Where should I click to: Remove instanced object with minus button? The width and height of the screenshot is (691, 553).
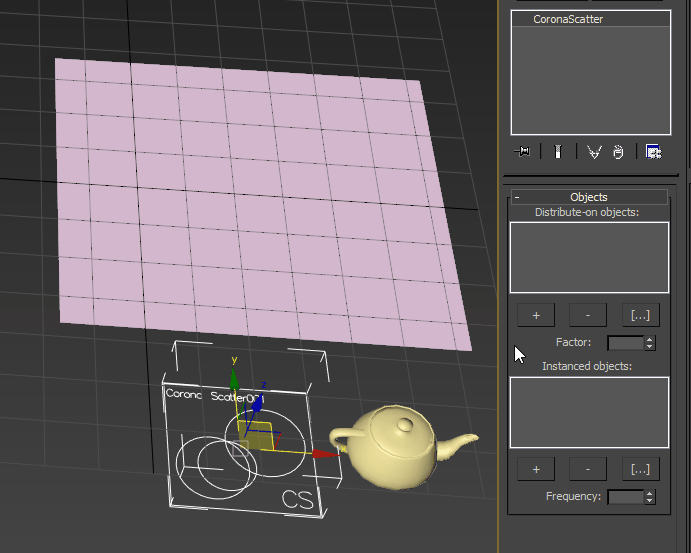pos(588,469)
